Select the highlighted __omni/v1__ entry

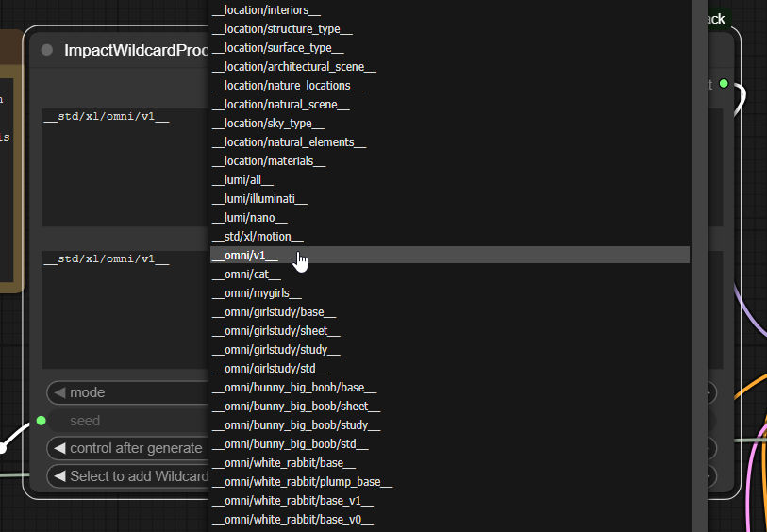point(450,256)
